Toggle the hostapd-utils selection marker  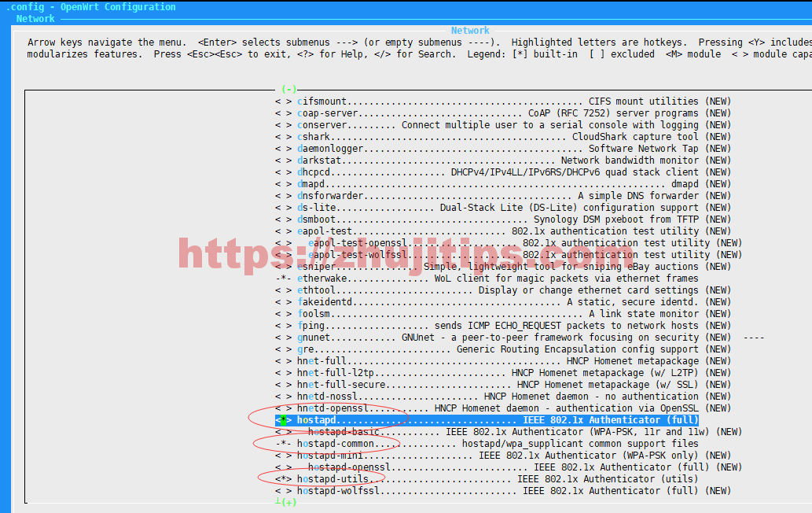click(x=283, y=479)
